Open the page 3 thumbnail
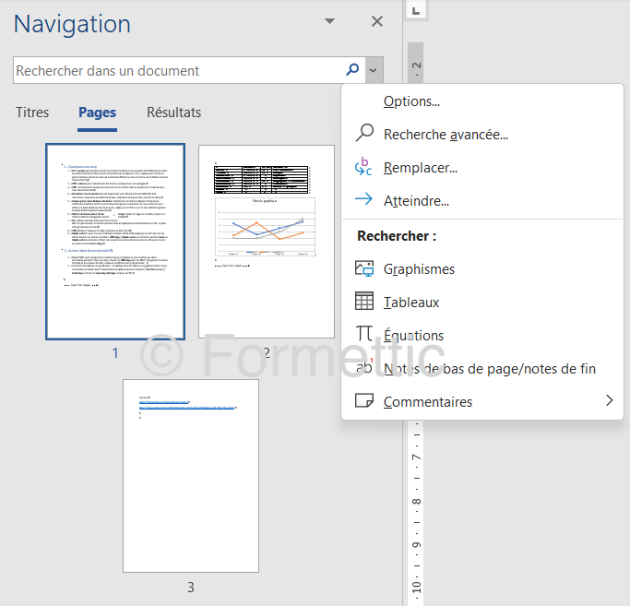 tap(191, 476)
